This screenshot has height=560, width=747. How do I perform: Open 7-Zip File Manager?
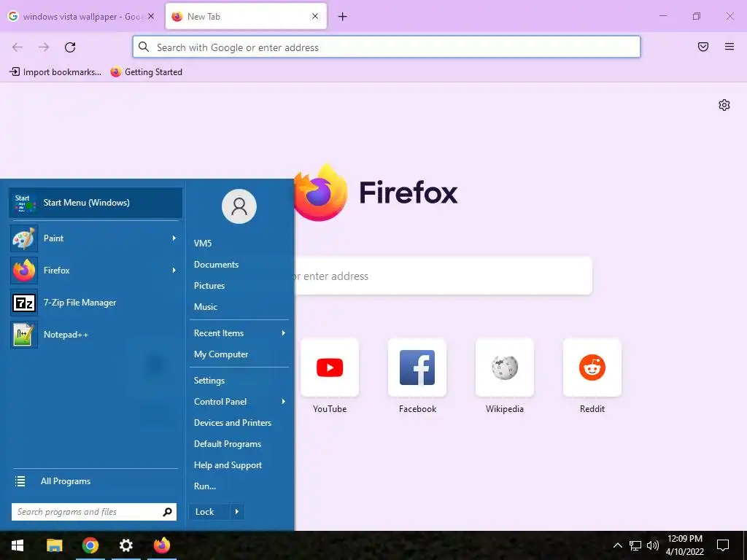tap(96, 303)
